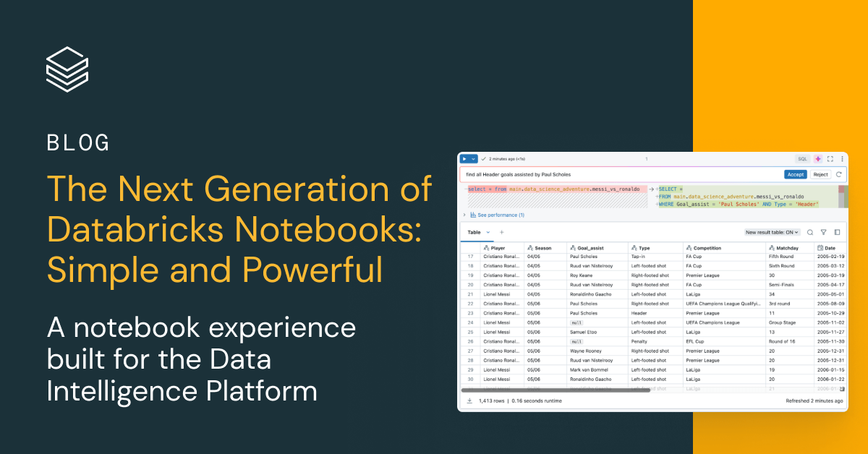Screen dimensions: 868x454
Task: Toggle the New result table: ON dropdown
Action: point(772,232)
